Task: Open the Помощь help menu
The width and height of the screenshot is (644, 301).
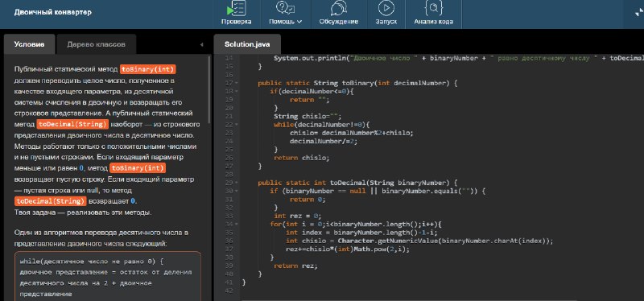Action: [x=286, y=14]
